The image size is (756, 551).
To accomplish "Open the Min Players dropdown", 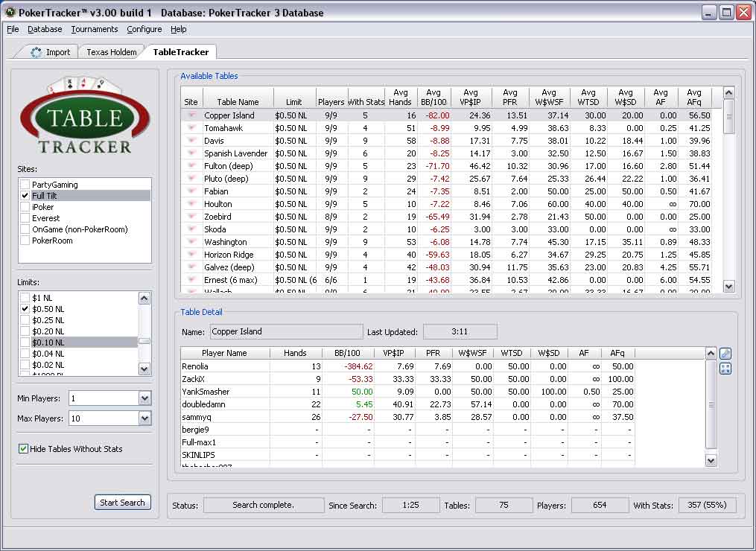I will coord(144,398).
